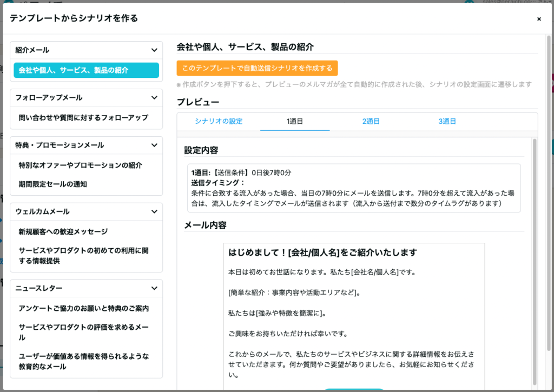
Task: Collapse the 特典・プロモーションメール section chevron
Action: coord(154,145)
